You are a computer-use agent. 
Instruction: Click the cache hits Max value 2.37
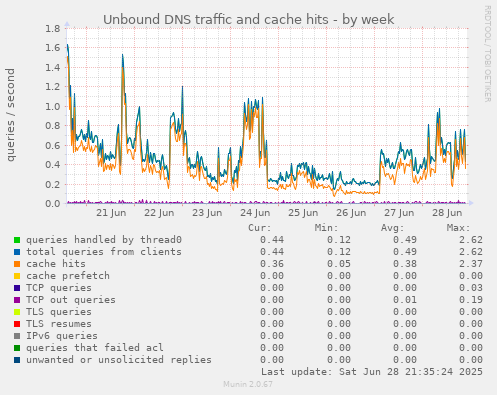(471, 264)
